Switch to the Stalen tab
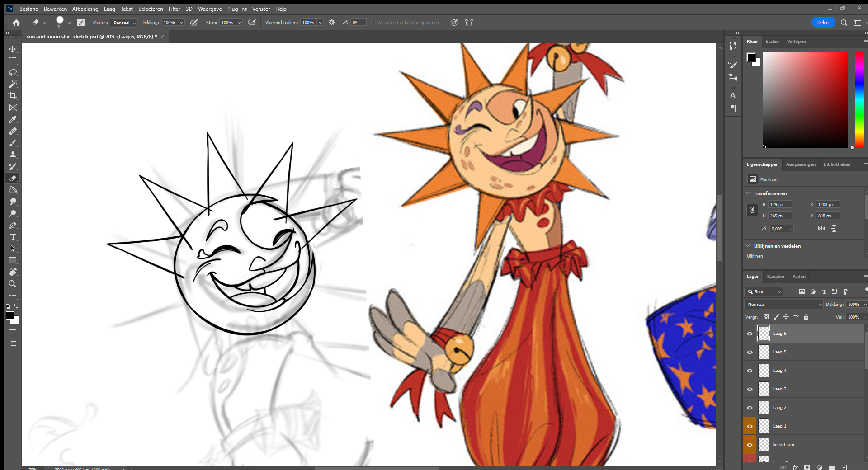The height and width of the screenshot is (470, 868). (772, 42)
